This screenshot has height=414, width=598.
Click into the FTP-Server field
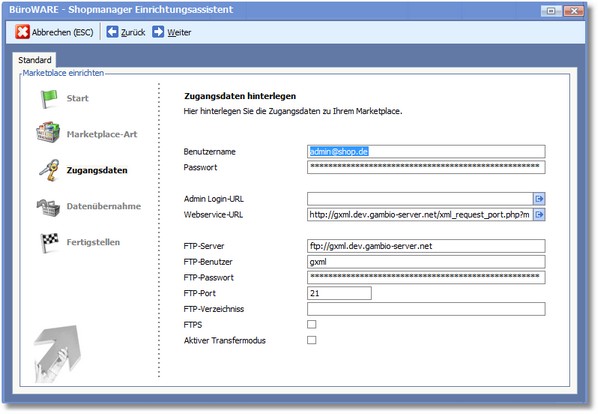pyautogui.click(x=426, y=246)
